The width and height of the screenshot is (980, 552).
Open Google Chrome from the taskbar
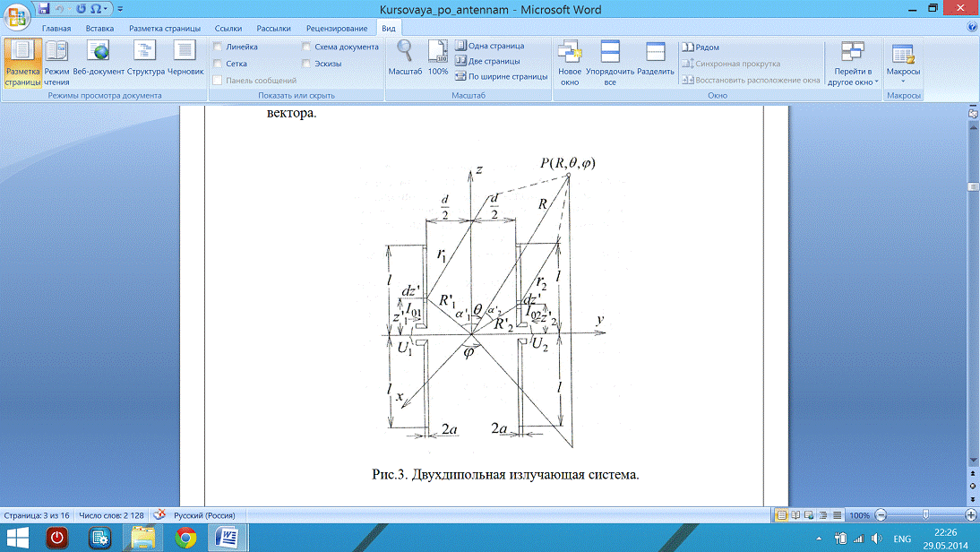185,537
